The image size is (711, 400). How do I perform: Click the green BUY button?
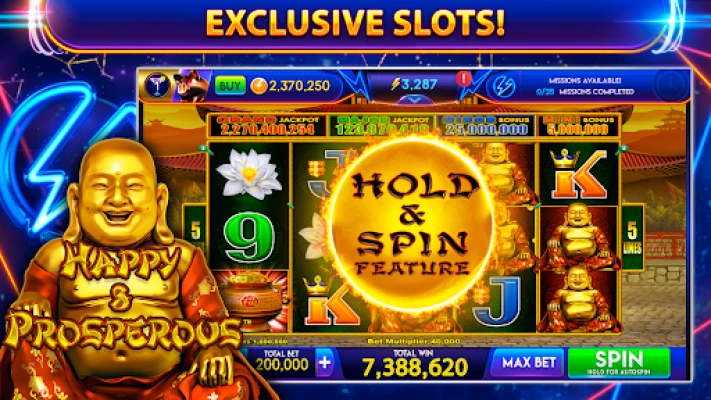pyautogui.click(x=230, y=85)
